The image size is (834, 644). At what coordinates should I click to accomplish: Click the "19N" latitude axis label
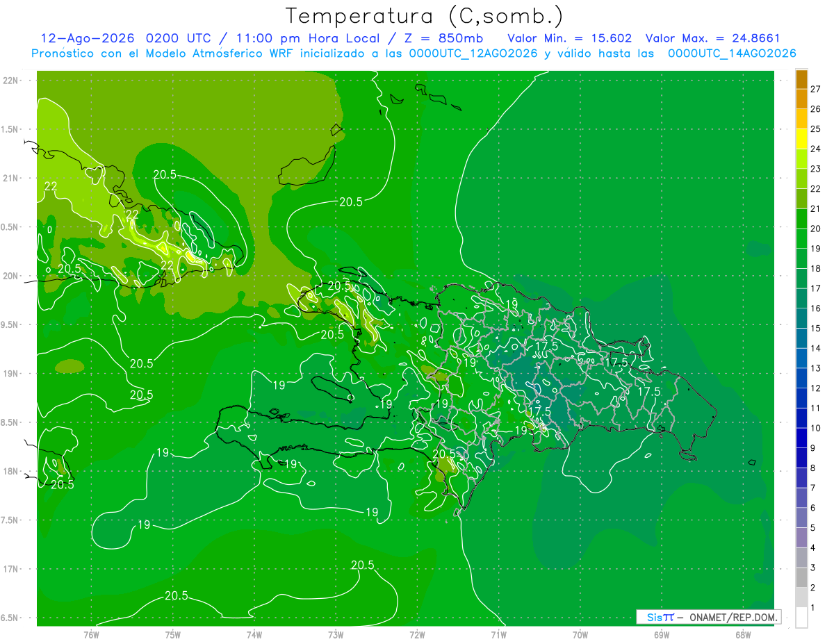click(10, 374)
